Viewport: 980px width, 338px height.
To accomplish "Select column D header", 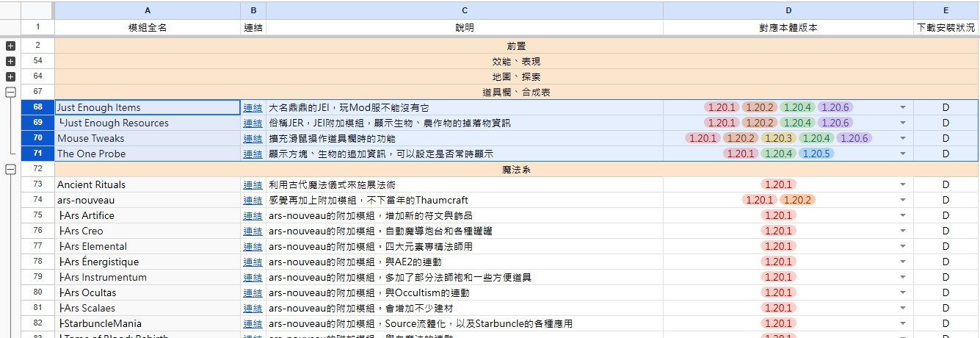I will coord(788,10).
